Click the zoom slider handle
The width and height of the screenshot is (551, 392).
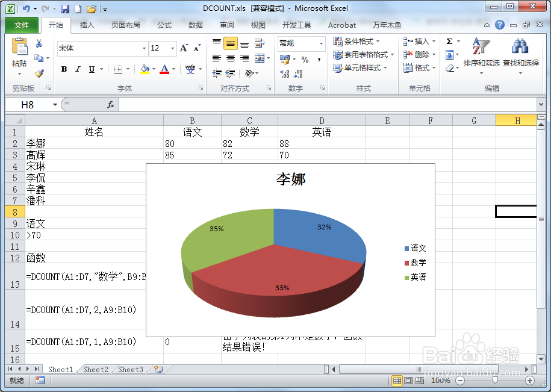click(x=495, y=381)
